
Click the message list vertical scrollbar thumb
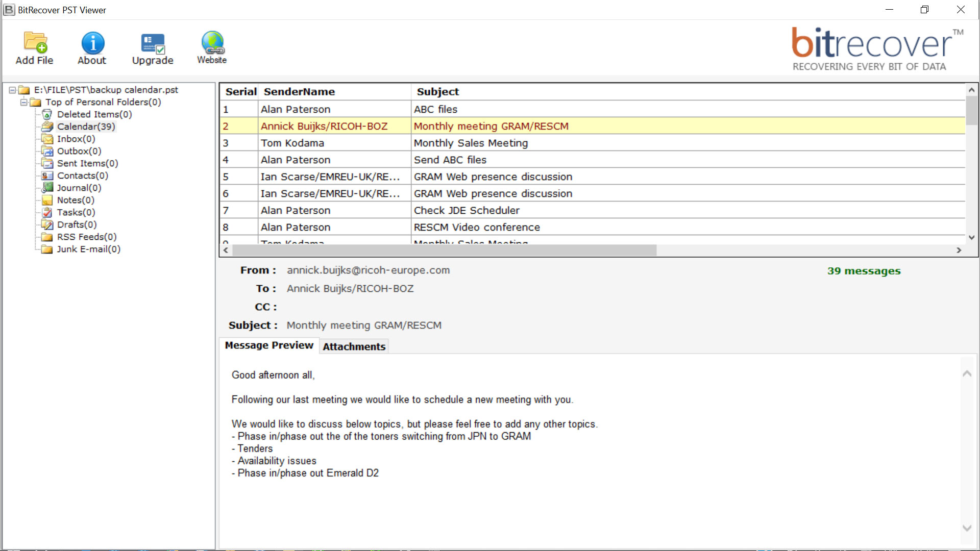pos(971,110)
